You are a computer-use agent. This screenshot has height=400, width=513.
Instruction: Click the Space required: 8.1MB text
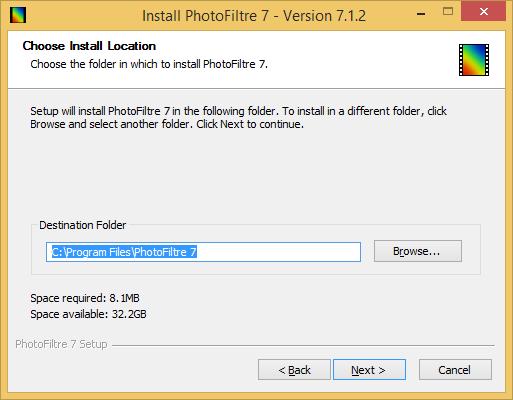point(85,298)
